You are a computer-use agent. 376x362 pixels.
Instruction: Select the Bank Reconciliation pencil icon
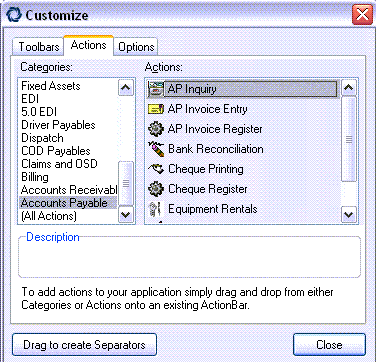point(156,149)
